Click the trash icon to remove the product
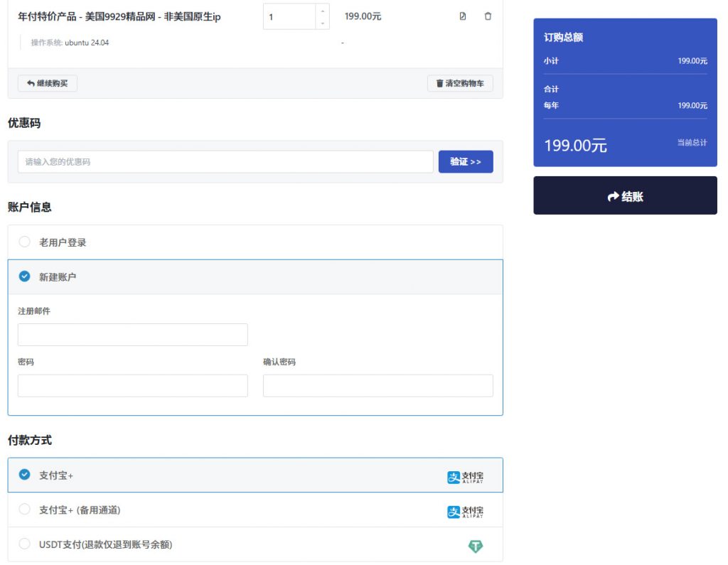The image size is (728, 565). (x=488, y=16)
